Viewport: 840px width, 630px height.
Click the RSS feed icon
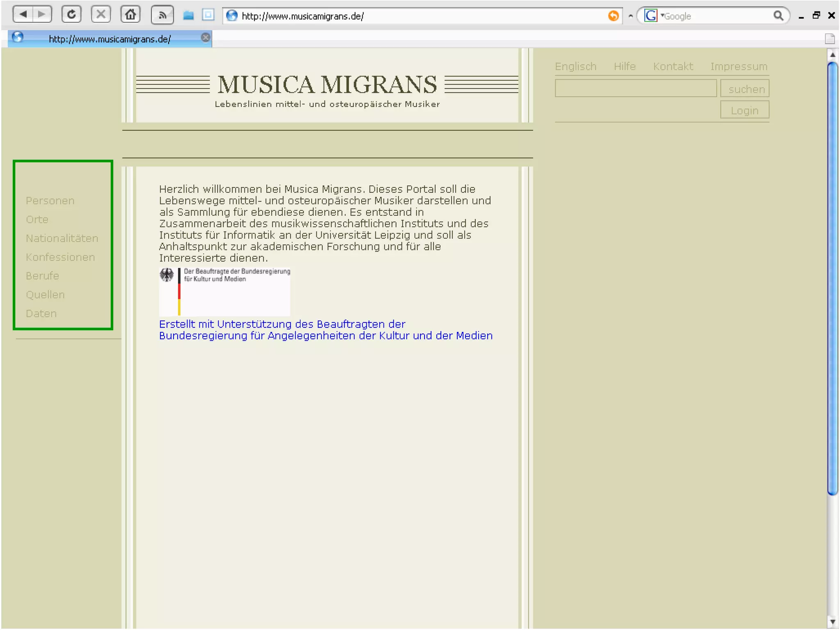click(x=162, y=16)
